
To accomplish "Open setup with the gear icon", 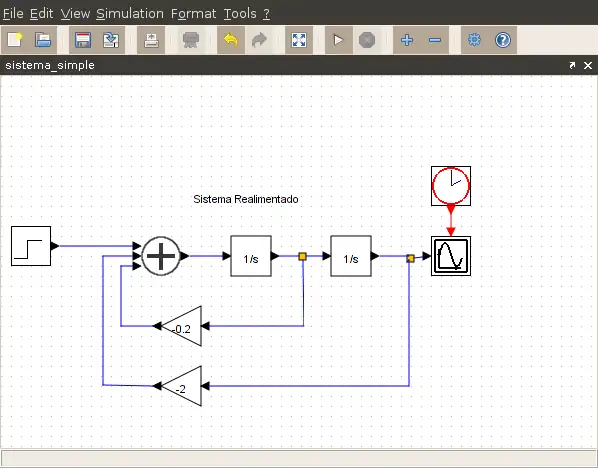I will (x=474, y=40).
